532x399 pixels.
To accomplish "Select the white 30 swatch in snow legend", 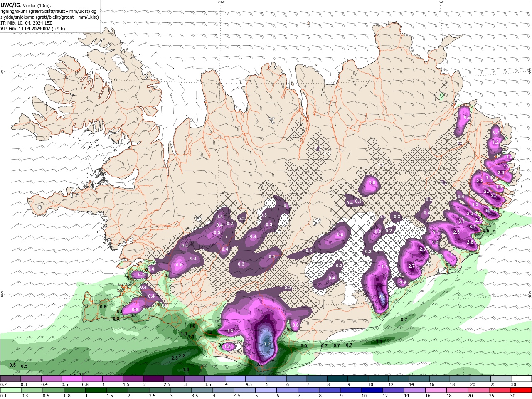I will [521, 379].
